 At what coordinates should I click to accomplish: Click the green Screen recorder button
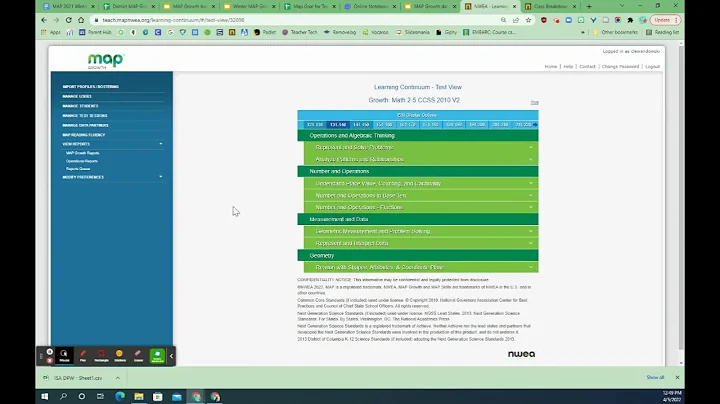coord(157,355)
